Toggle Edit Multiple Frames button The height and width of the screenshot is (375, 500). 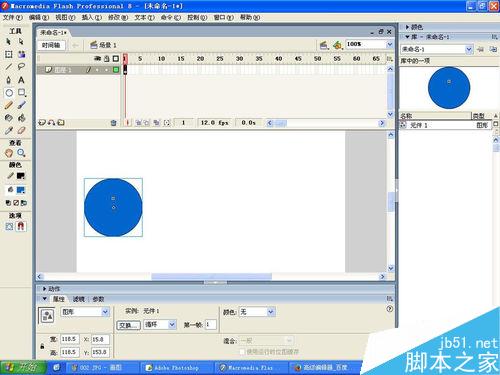(156, 123)
